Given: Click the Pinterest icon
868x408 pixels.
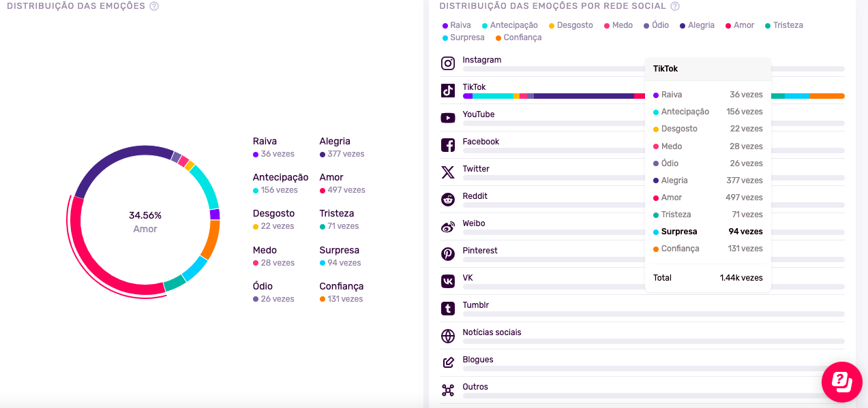Looking at the screenshot, I should pos(448,254).
